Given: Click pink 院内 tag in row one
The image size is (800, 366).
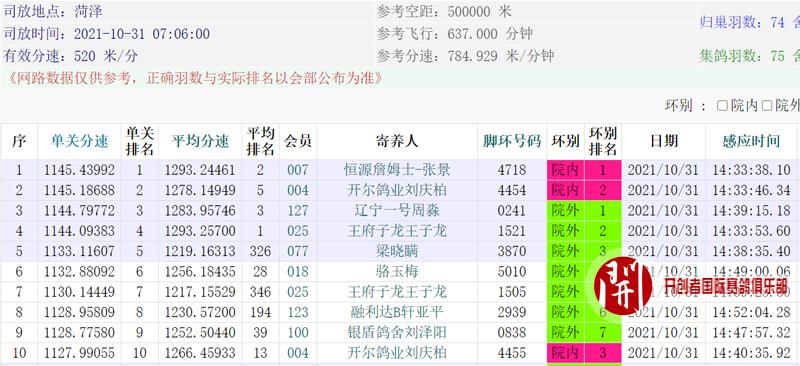Looking at the screenshot, I should click(565, 170).
